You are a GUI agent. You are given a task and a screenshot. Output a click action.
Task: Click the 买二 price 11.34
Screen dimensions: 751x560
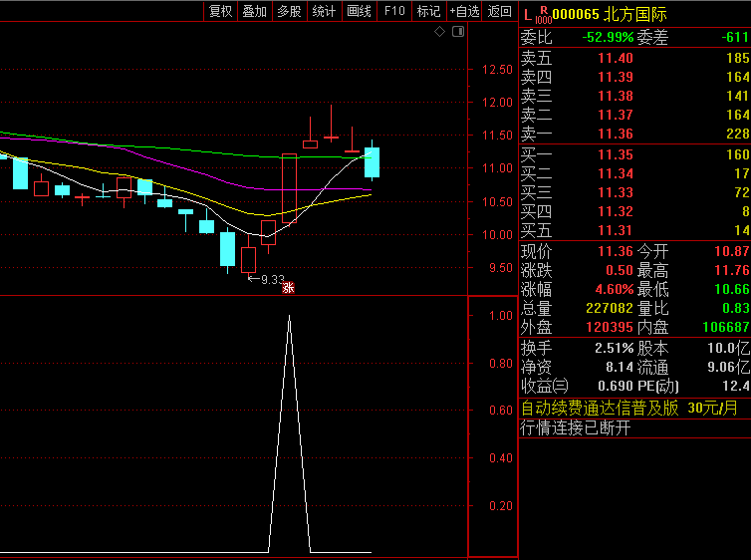[x=616, y=173]
